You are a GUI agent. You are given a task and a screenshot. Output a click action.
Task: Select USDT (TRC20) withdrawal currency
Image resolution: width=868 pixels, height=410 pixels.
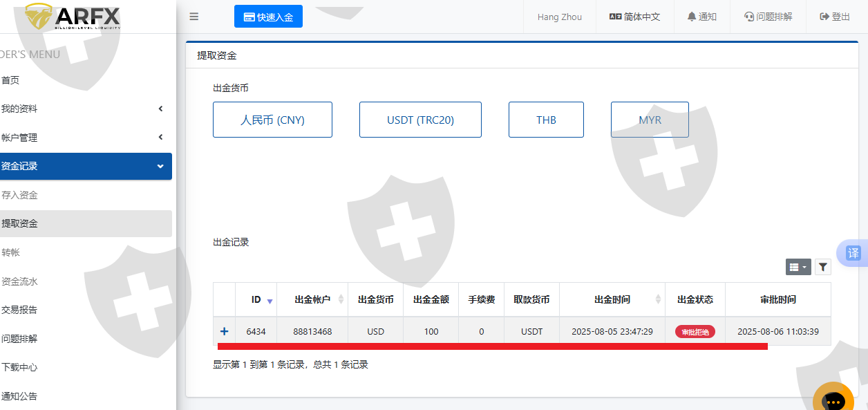point(420,120)
